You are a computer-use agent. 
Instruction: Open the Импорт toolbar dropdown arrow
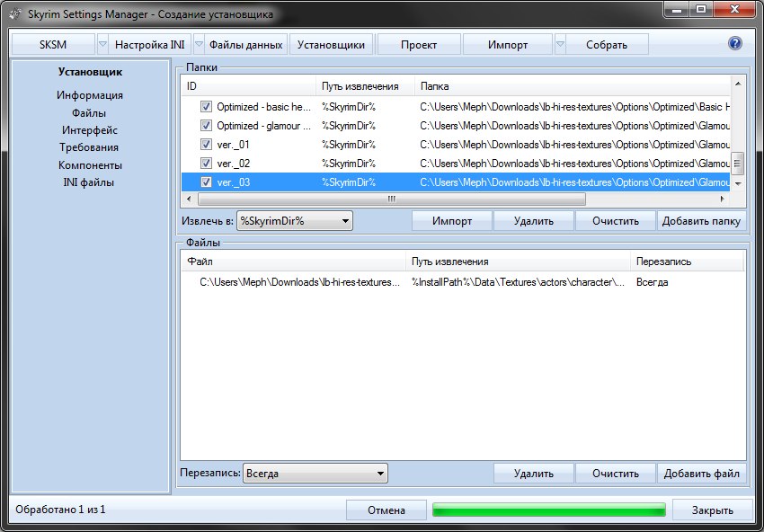[x=560, y=44]
